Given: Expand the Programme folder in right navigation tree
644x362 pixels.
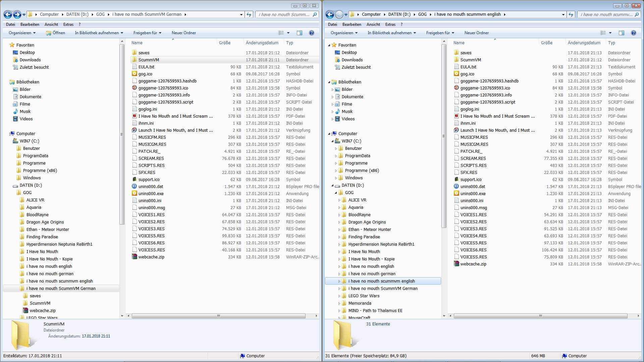Looking at the screenshot, I should click(336, 163).
